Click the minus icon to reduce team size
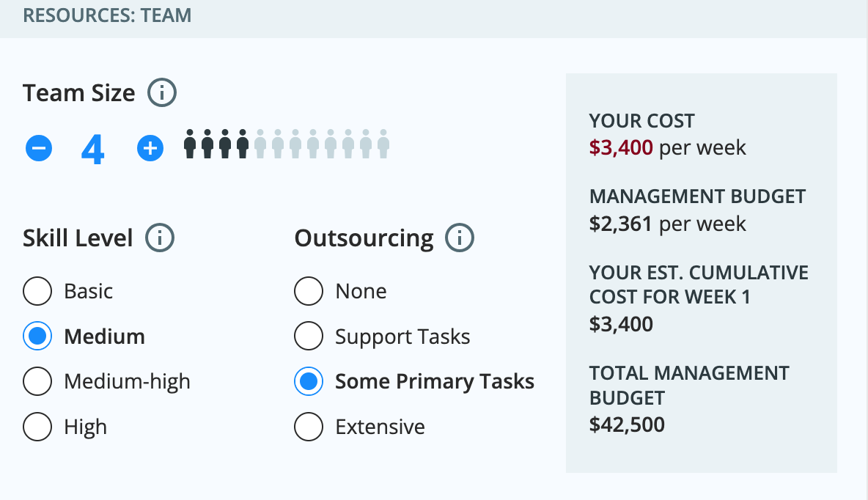 point(39,147)
